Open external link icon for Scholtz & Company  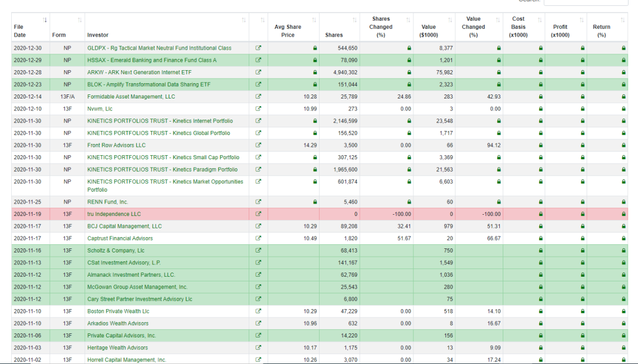point(258,251)
